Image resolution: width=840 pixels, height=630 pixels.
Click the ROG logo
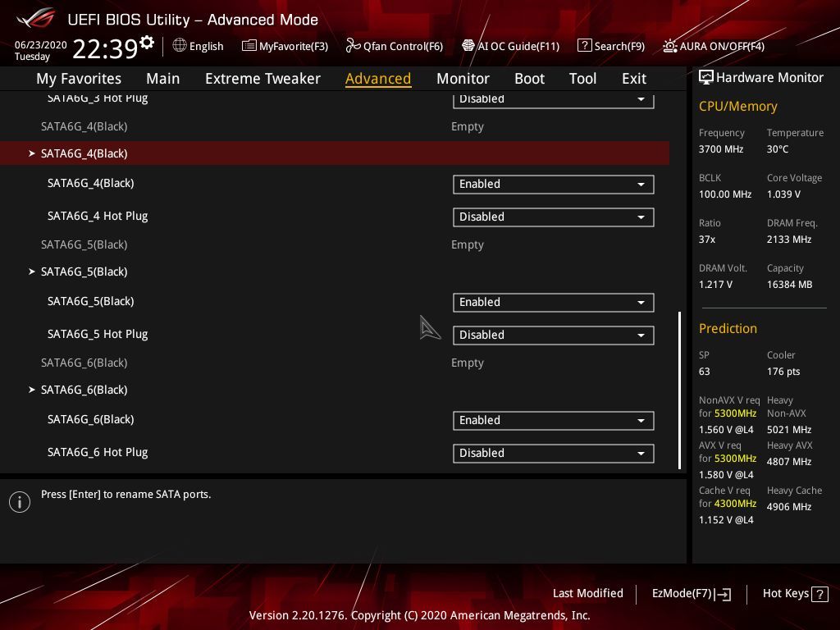tap(35, 18)
